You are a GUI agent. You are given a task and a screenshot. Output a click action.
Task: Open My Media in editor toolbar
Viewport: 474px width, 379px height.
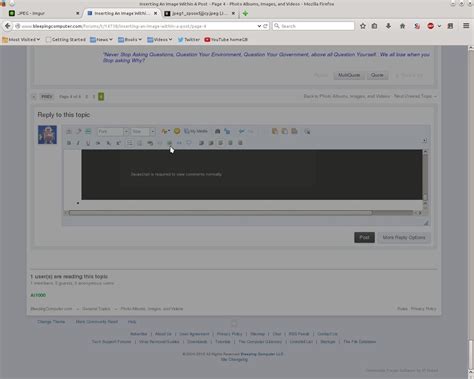[196, 131]
